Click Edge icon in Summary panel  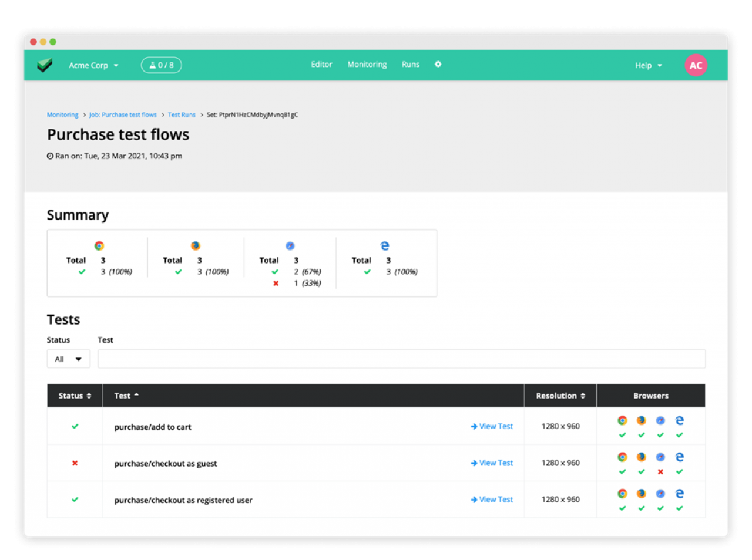385,246
